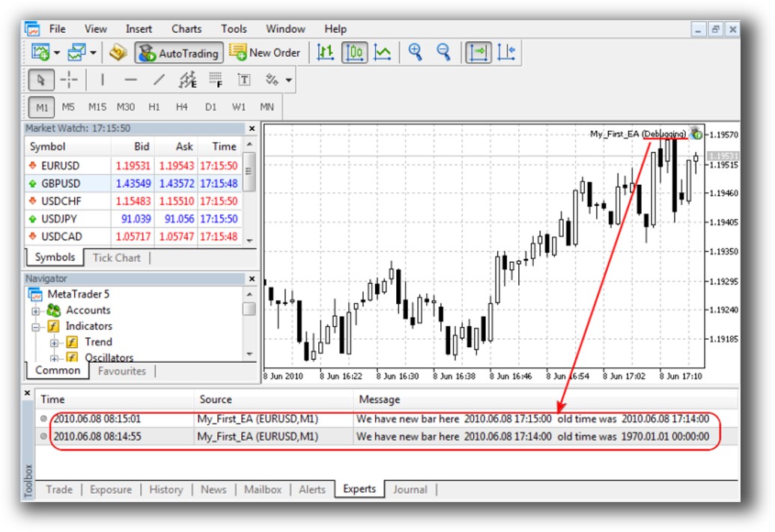Select the H4 timeframe

click(x=182, y=107)
